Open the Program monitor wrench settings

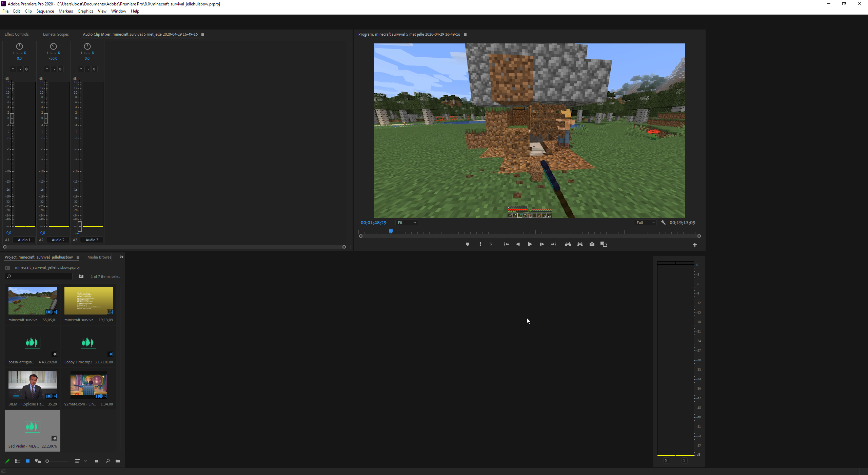coord(663,223)
